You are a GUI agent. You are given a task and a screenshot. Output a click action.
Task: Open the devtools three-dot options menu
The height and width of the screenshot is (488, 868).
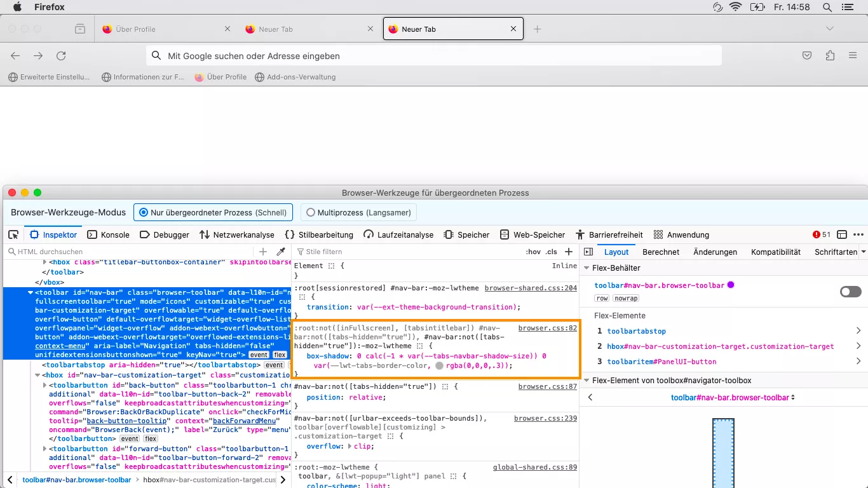858,234
